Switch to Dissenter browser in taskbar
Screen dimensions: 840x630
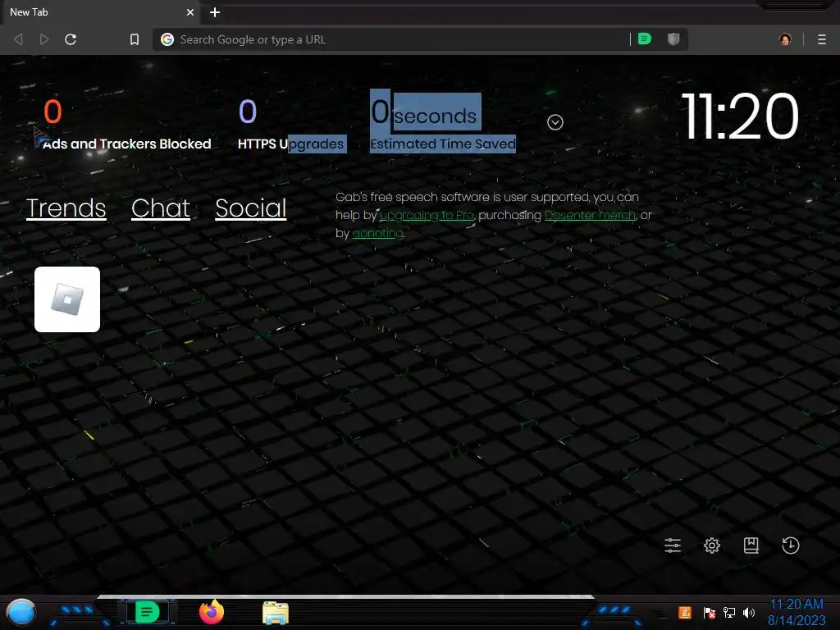point(148,612)
